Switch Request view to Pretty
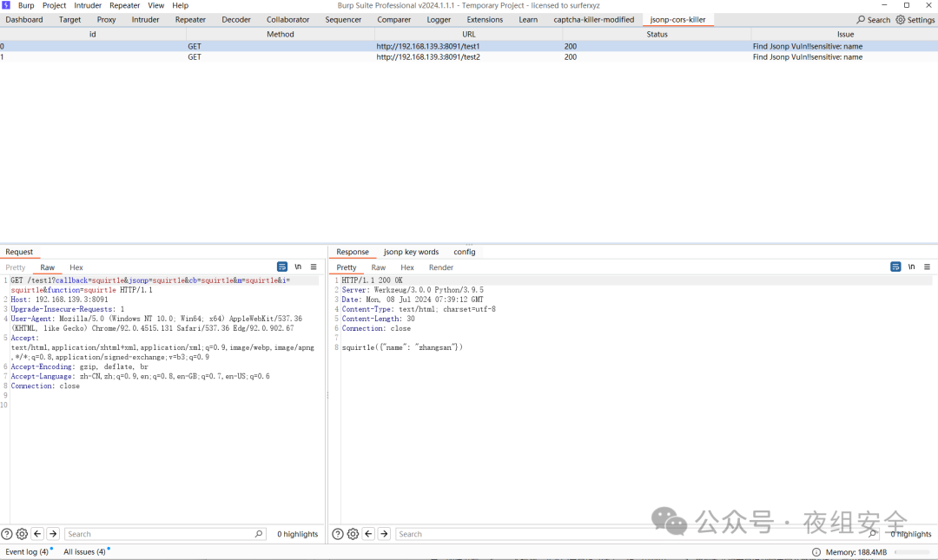Image resolution: width=938 pixels, height=560 pixels. [x=16, y=267]
